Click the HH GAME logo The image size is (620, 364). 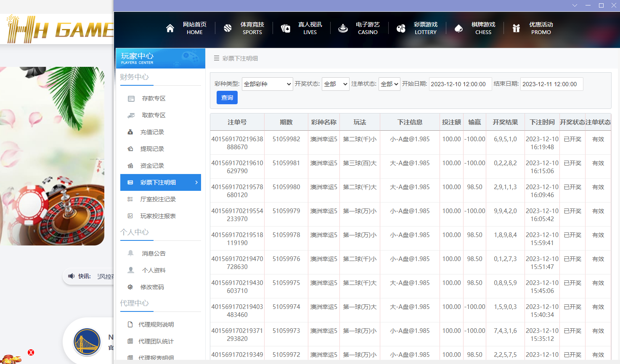60,29
